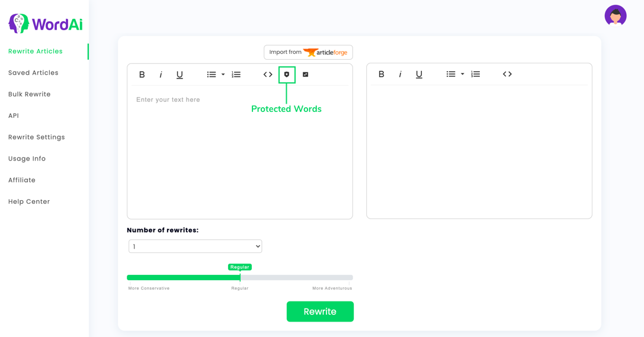Image resolution: width=644 pixels, height=337 pixels.
Task: Click Import from ArticleForge button
Action: click(308, 52)
